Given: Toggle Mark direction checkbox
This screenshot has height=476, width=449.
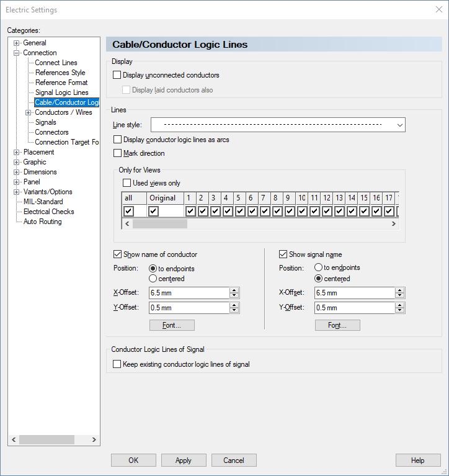Looking at the screenshot, I should 118,153.
